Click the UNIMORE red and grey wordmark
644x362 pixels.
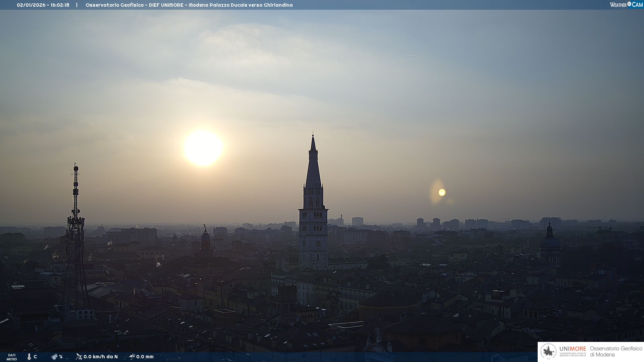tap(573, 349)
